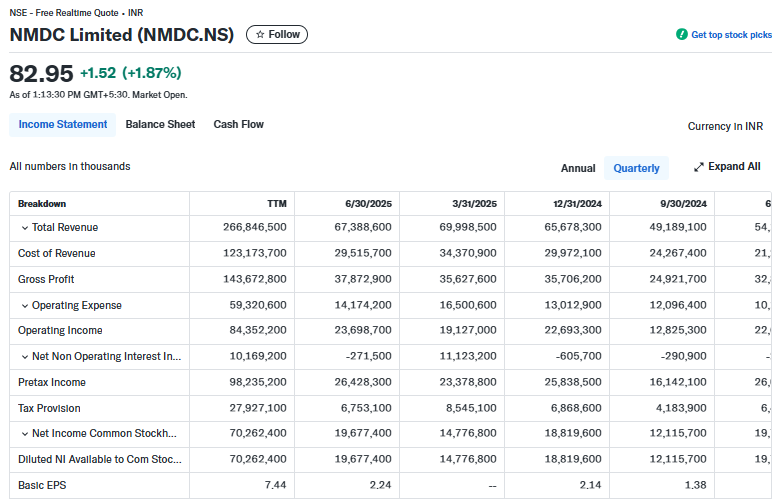Select Tax Provision row label

[49, 408]
